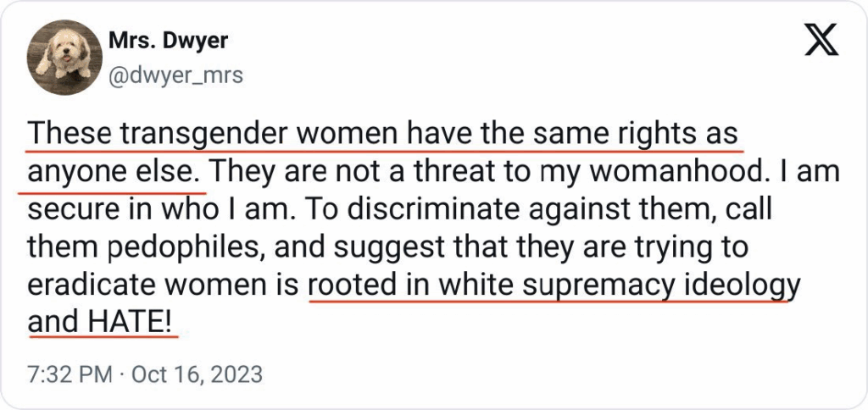Click the X logo icon

[x=820, y=42]
